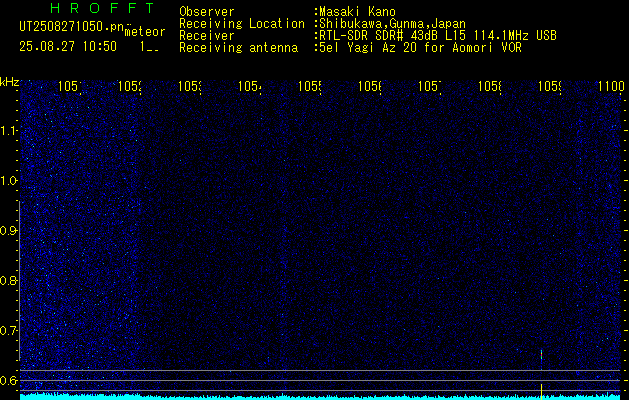
Task: Click the 1100 time axis label
Action: point(611,87)
